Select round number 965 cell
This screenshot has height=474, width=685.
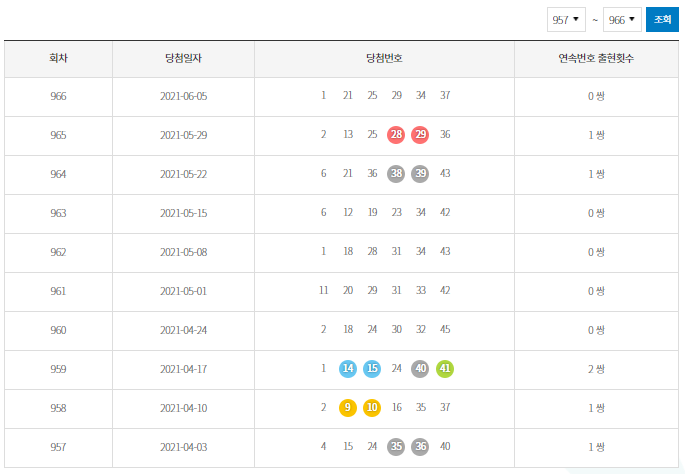[59, 135]
